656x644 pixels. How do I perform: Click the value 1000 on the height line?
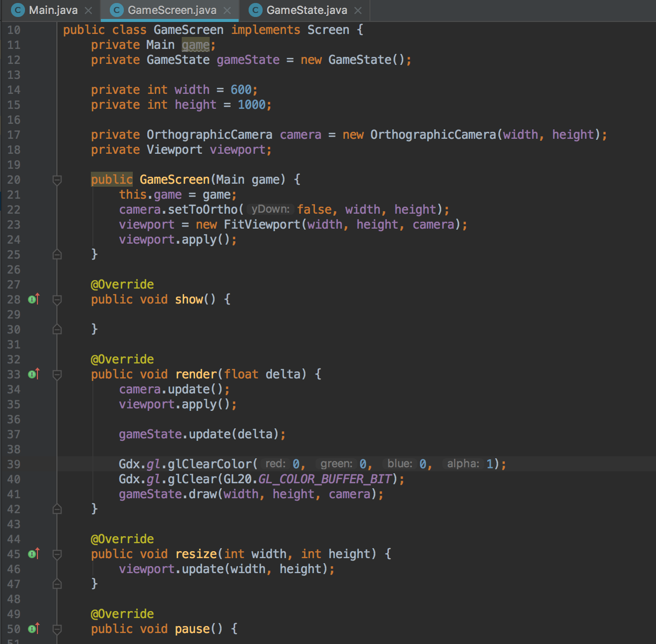click(x=251, y=105)
